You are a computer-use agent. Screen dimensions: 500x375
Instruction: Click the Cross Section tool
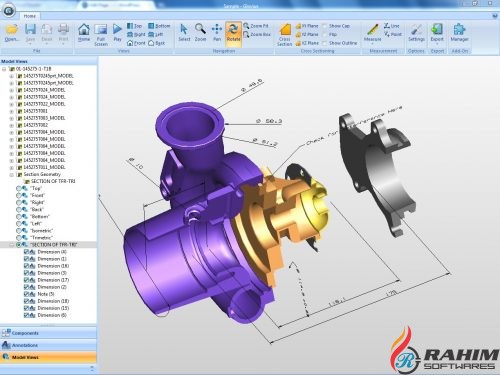coord(285,34)
